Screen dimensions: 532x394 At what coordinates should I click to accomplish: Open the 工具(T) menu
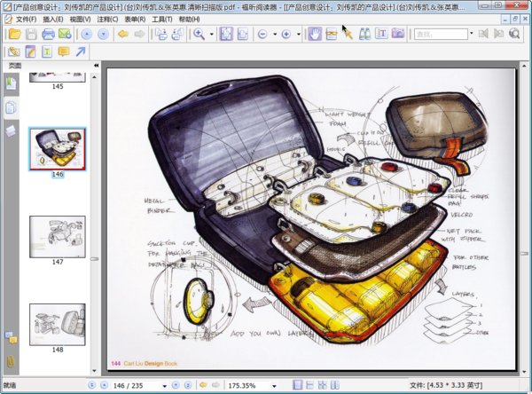pos(162,19)
